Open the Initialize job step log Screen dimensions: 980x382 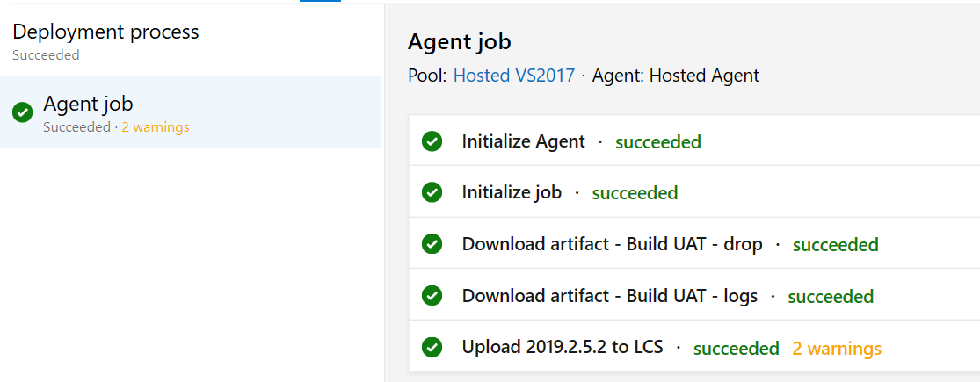693,192
